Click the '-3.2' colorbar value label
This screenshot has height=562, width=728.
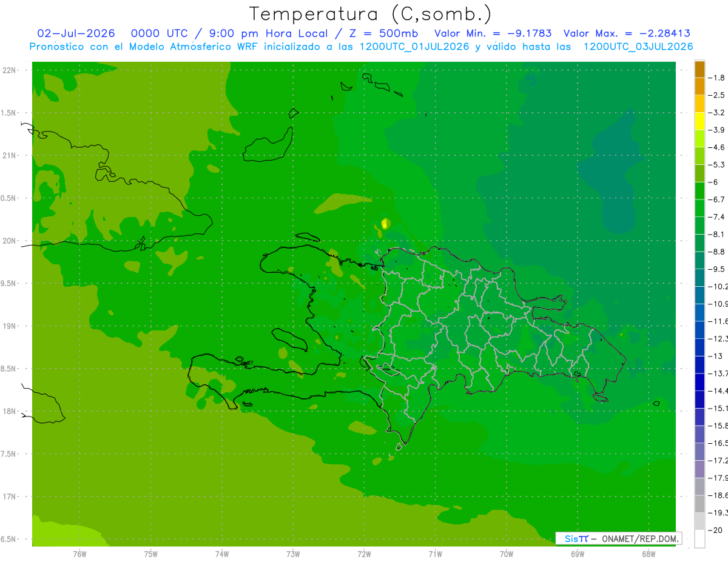[x=717, y=112]
